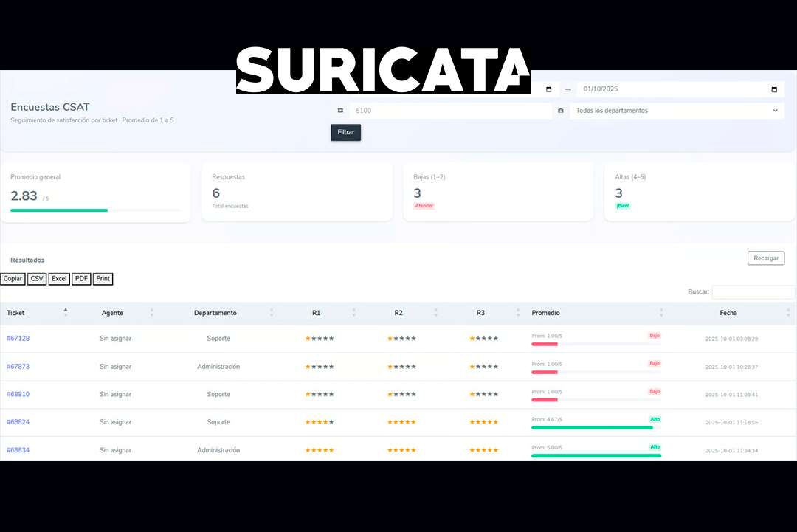
Task: Sort by Departamento column header
Action: [x=215, y=313]
